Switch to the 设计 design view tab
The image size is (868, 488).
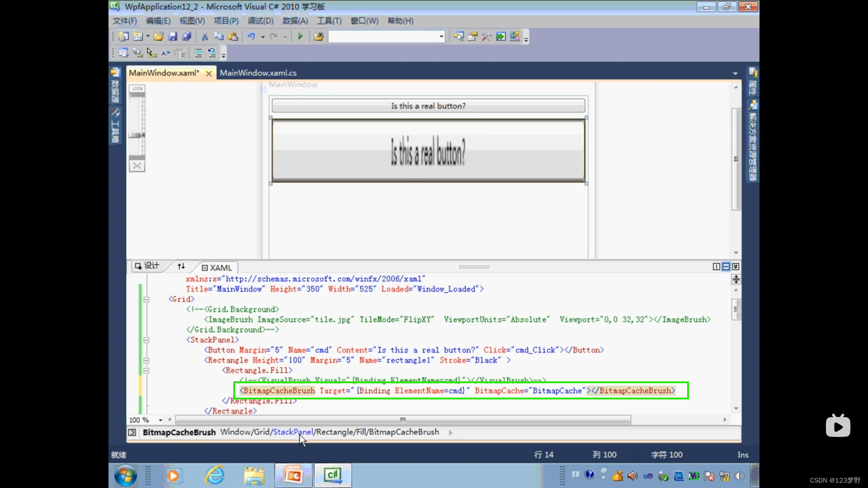147,266
